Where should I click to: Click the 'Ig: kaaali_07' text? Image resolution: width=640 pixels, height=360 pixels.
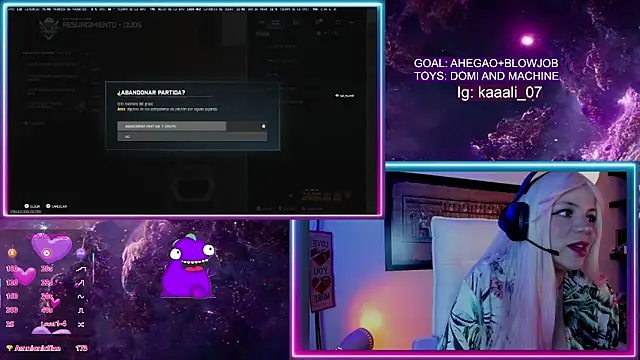(500, 92)
